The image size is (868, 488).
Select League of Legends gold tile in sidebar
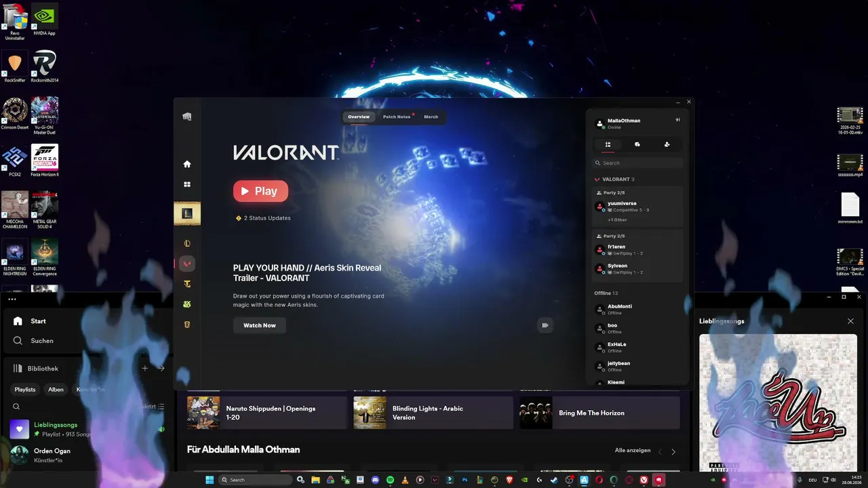pos(187,213)
